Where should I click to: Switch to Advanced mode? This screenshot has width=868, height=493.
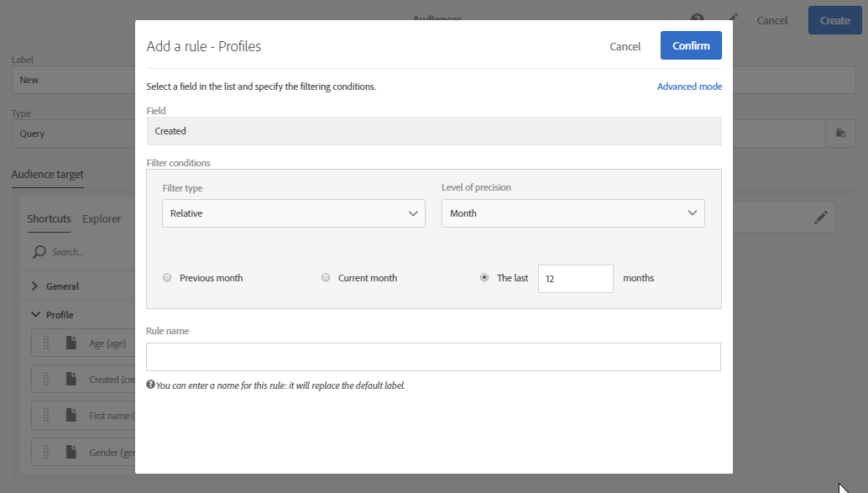(x=689, y=87)
